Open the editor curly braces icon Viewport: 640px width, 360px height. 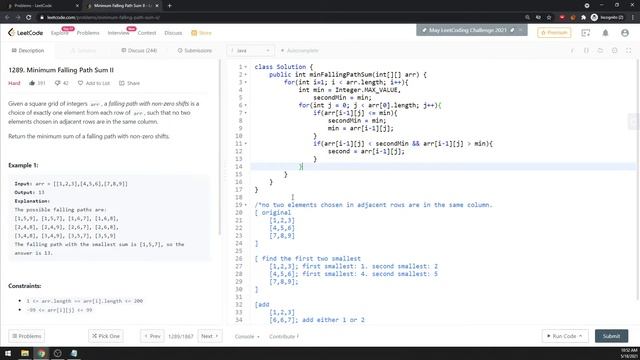[586, 50]
